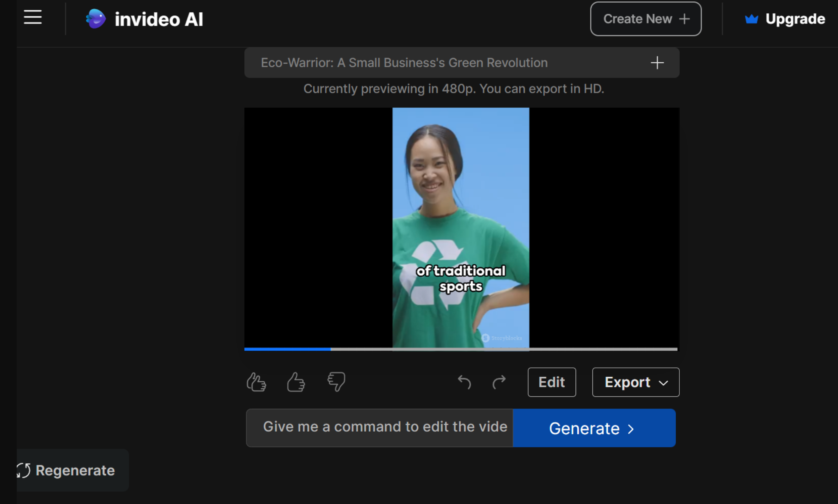Undo the last change

click(x=464, y=382)
